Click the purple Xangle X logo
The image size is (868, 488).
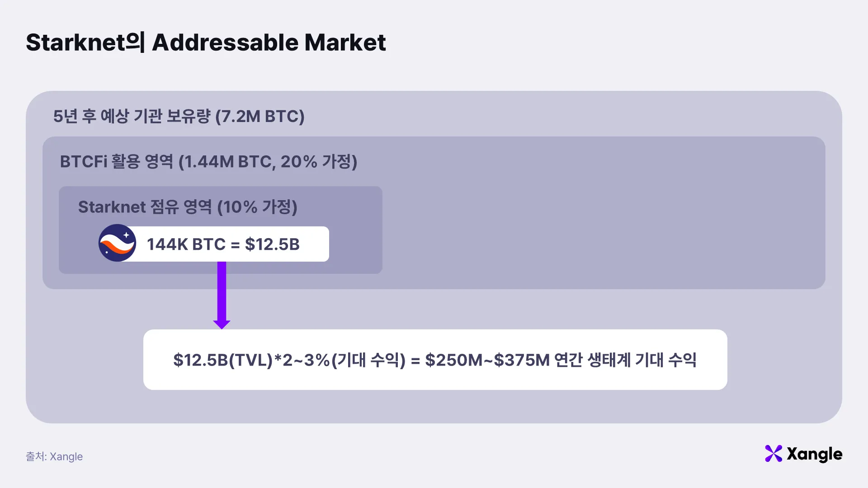point(774,454)
